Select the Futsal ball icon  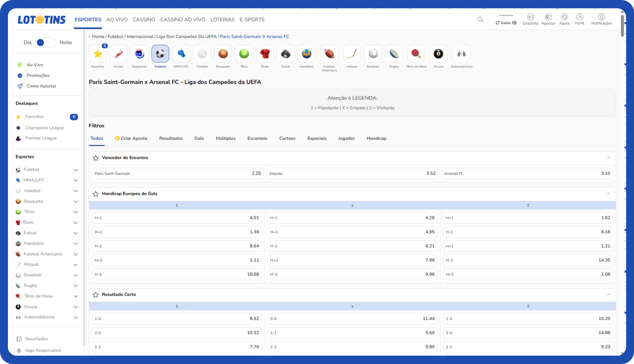[x=286, y=54]
